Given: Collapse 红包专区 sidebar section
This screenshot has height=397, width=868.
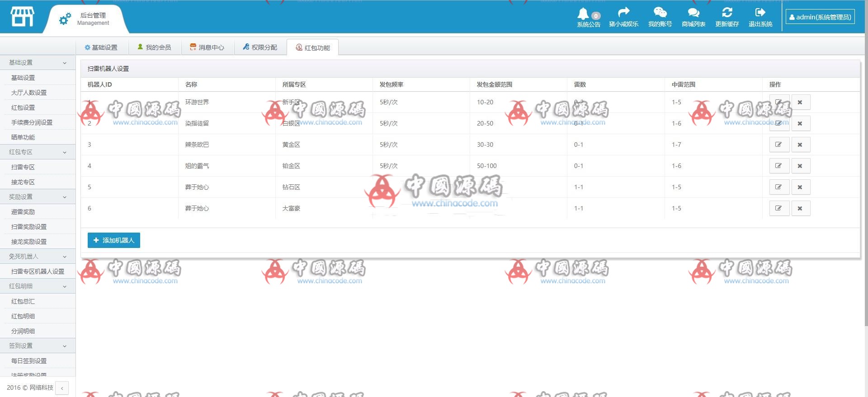Looking at the screenshot, I should tap(38, 152).
